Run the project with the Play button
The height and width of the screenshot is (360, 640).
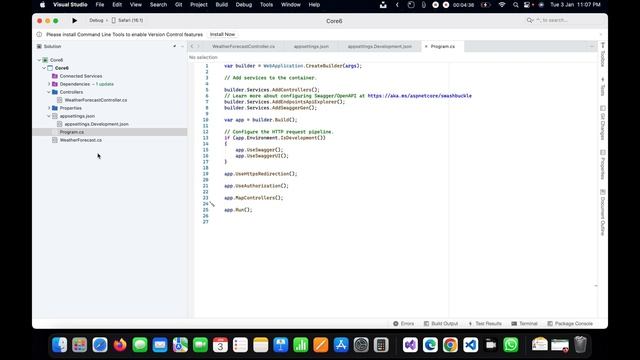point(74,20)
